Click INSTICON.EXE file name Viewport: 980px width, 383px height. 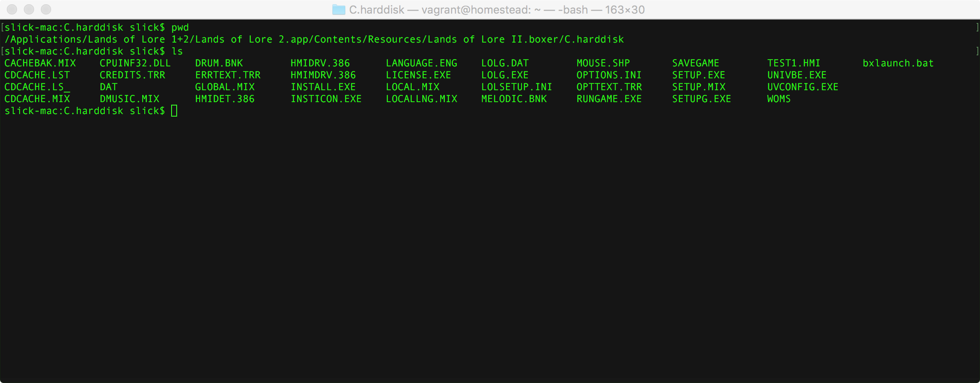point(326,99)
